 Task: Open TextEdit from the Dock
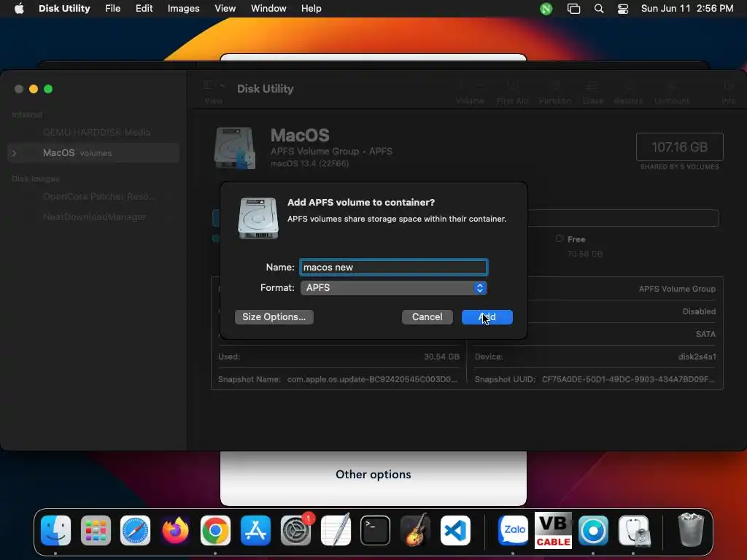click(336, 530)
